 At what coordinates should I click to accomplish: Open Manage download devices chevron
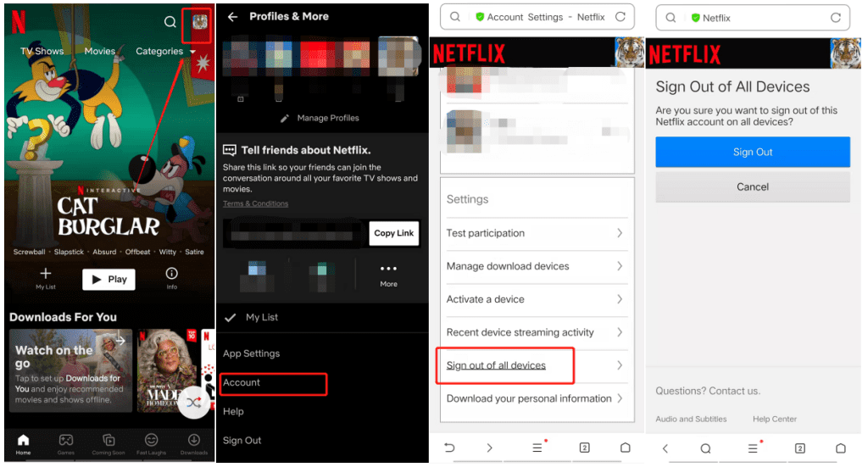pyautogui.click(x=620, y=266)
